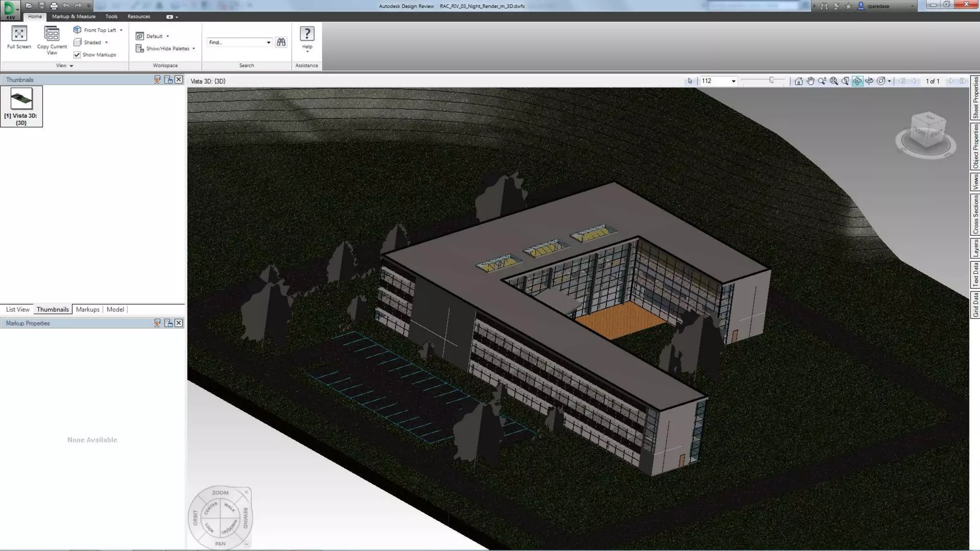980x551 pixels.
Task: Toggle the Shaded view option
Action: point(92,42)
